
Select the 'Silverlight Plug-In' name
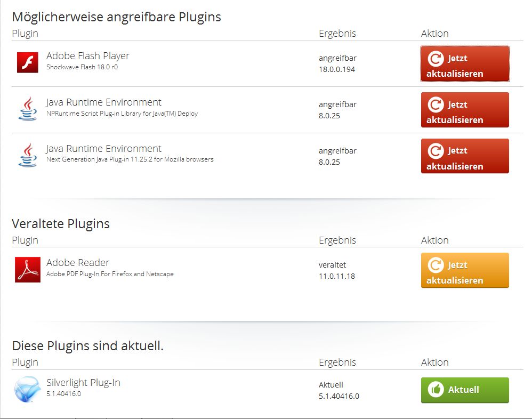point(83,383)
